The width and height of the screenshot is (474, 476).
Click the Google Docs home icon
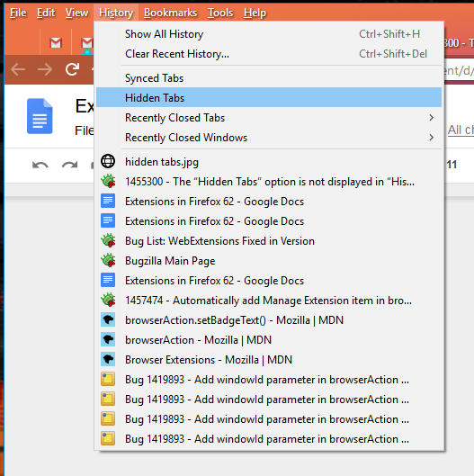pyautogui.click(x=40, y=116)
